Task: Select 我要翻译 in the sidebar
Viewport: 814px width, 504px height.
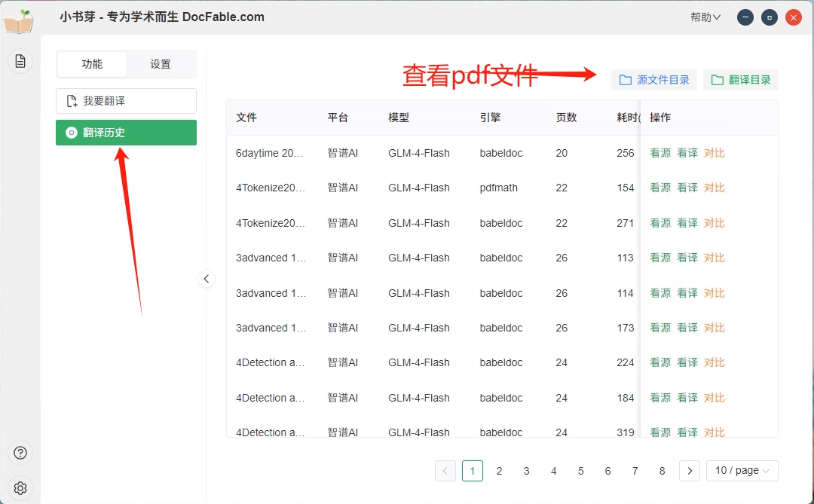Action: coord(126,101)
